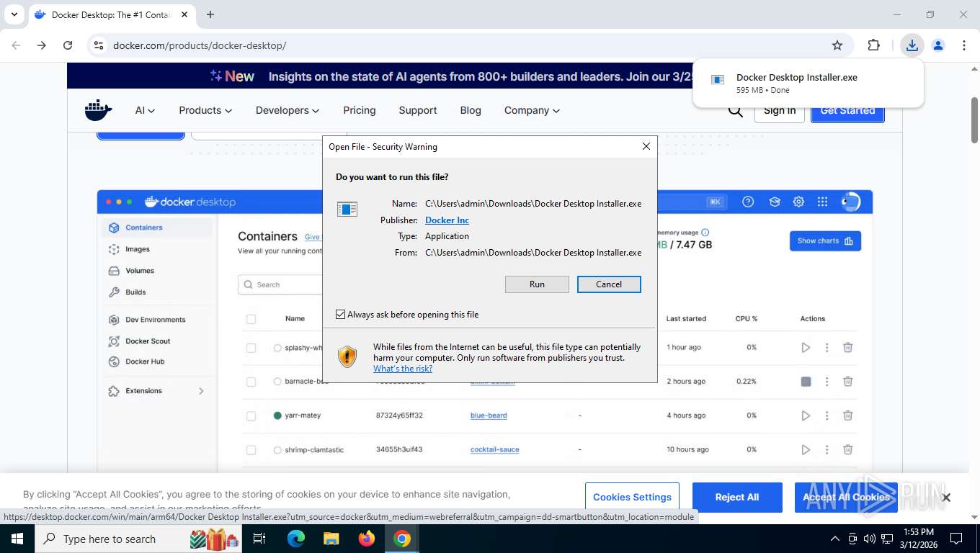
Task: Open a new browser tab
Action: pos(210,14)
